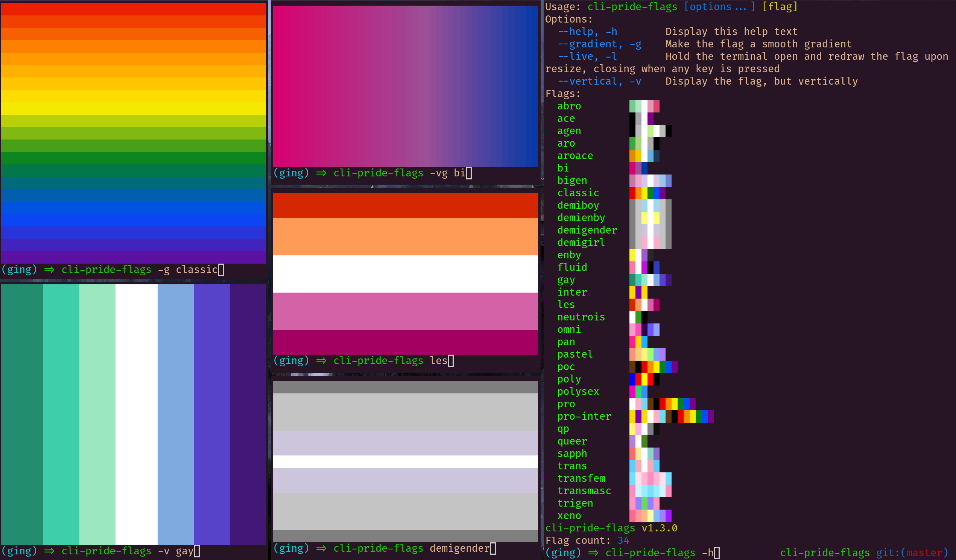Click the '--live, -l' option text
Image resolution: width=956 pixels, height=560 pixels.
click(587, 56)
